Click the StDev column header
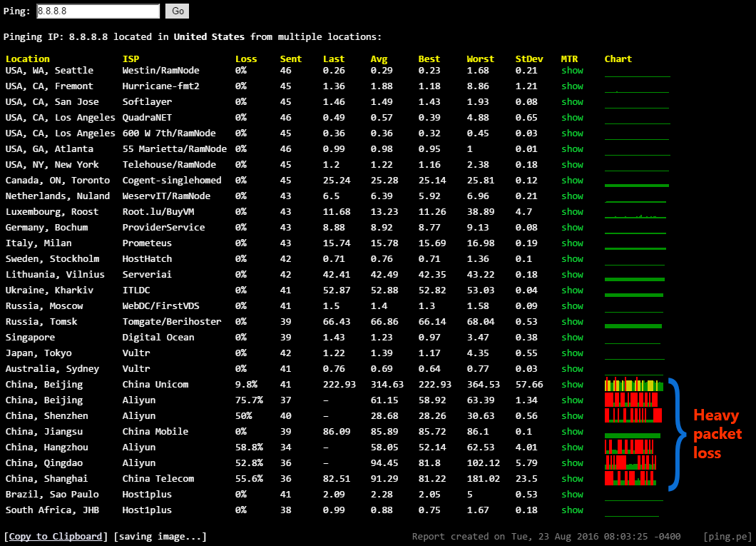This screenshot has height=546, width=756. [x=529, y=59]
